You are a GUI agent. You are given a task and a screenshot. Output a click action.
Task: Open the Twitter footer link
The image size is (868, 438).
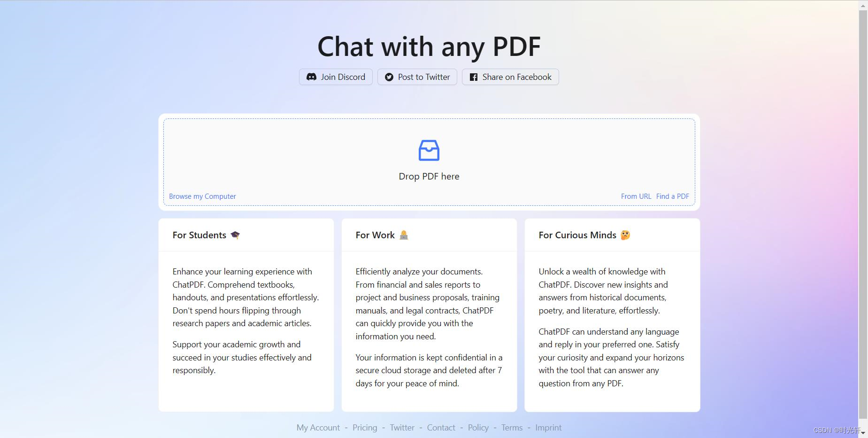click(402, 428)
